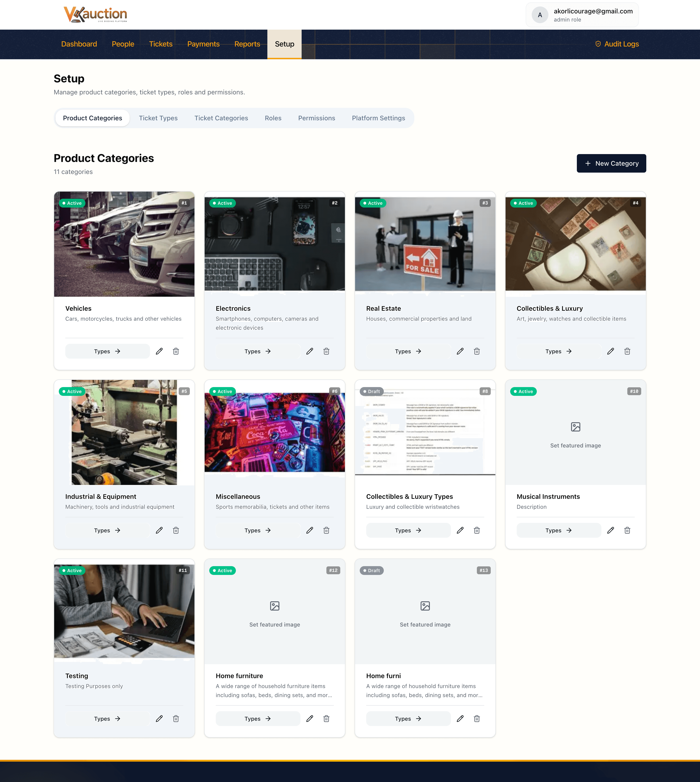Click the image placeholder icon on Musical Instruments

[x=575, y=427]
